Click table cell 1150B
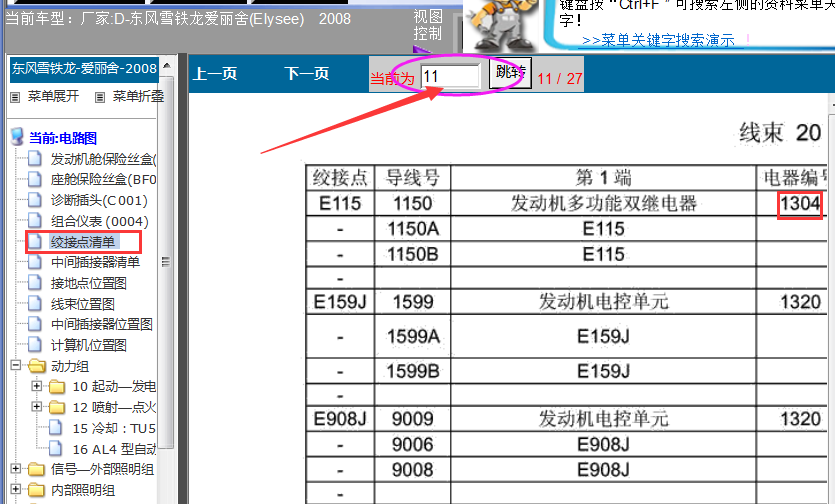This screenshot has height=504, width=835. pyautogui.click(x=413, y=254)
